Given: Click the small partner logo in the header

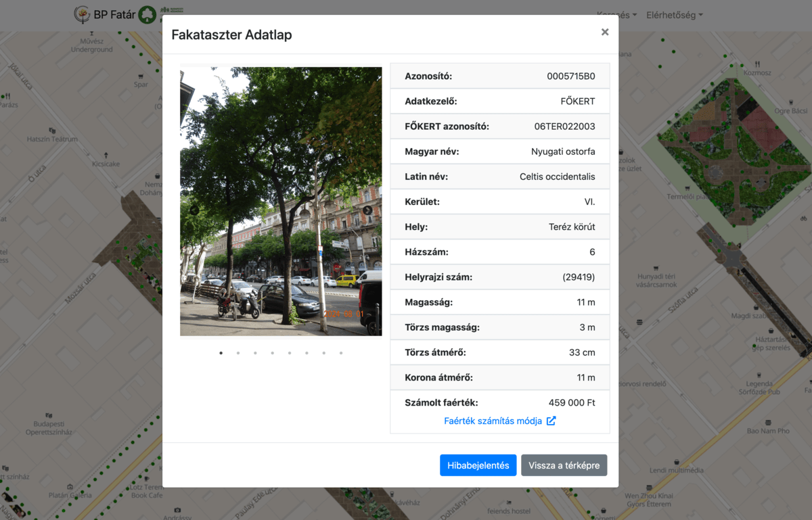Looking at the screenshot, I should tap(171, 12).
